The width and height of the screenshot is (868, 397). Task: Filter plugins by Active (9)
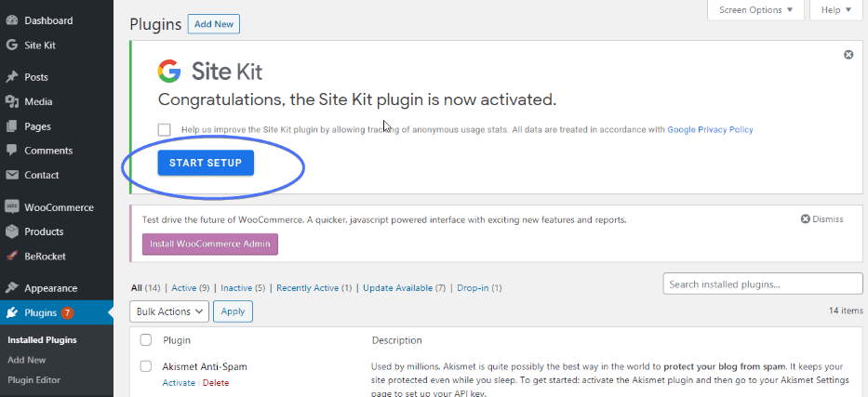pyautogui.click(x=191, y=288)
